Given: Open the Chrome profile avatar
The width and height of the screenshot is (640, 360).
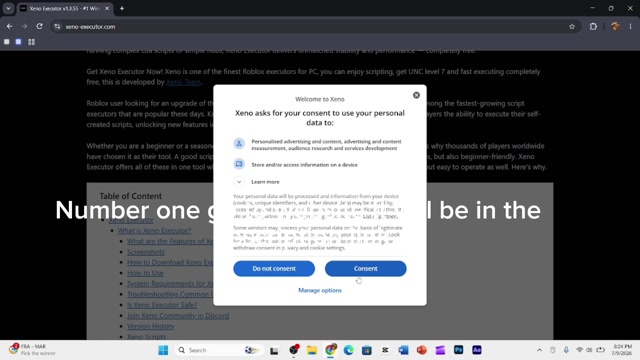Looking at the screenshot, I should 615,27.
